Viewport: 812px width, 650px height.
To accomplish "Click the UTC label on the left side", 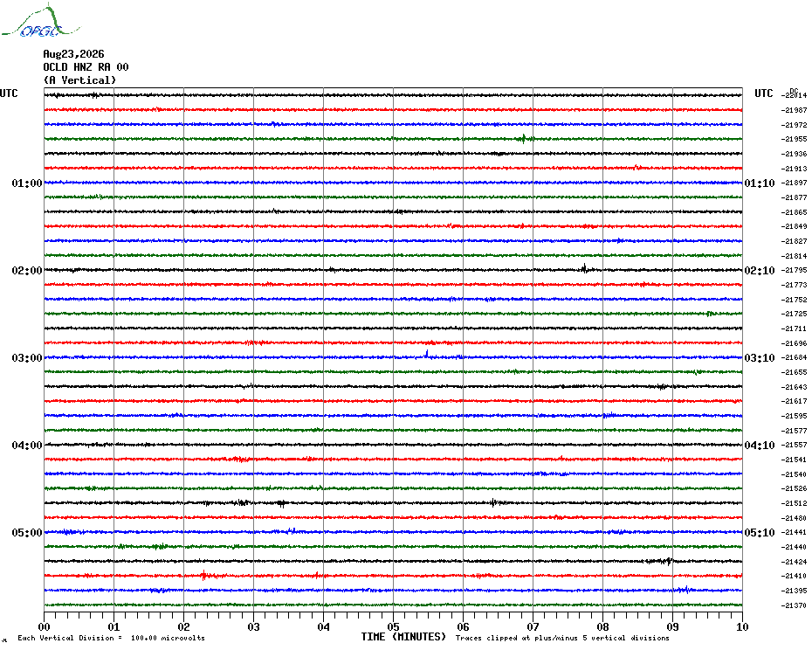I will 9,93.
